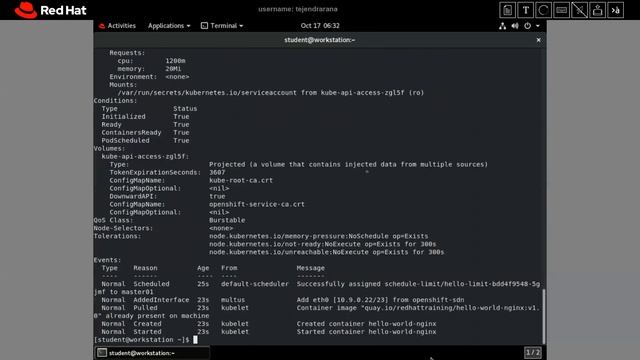The height and width of the screenshot is (360, 640).
Task: Click the 'default-scheduler' event source
Action: point(255,284)
